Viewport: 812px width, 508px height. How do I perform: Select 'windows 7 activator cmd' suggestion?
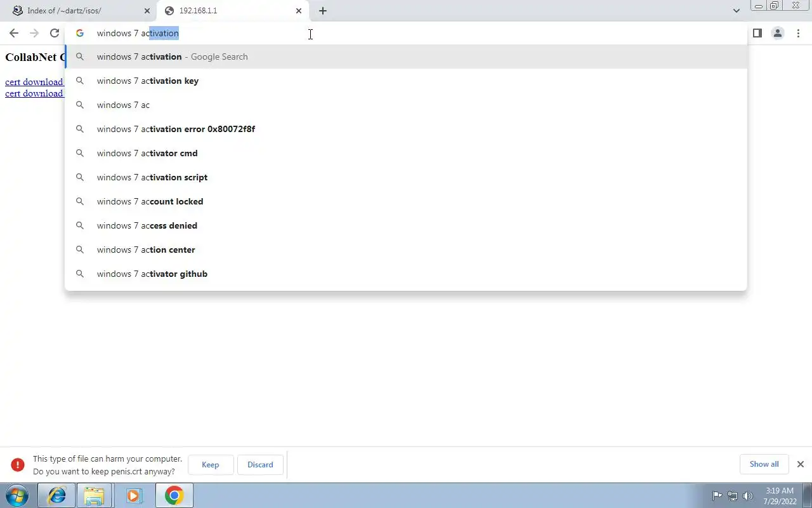[x=406, y=153]
